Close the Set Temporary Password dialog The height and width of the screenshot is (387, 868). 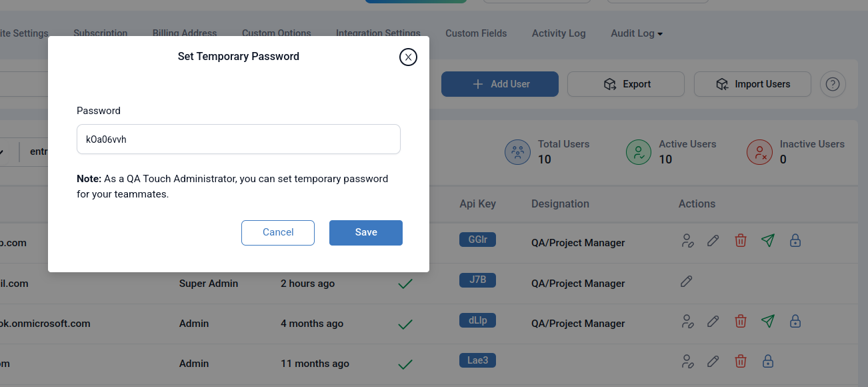tap(408, 57)
